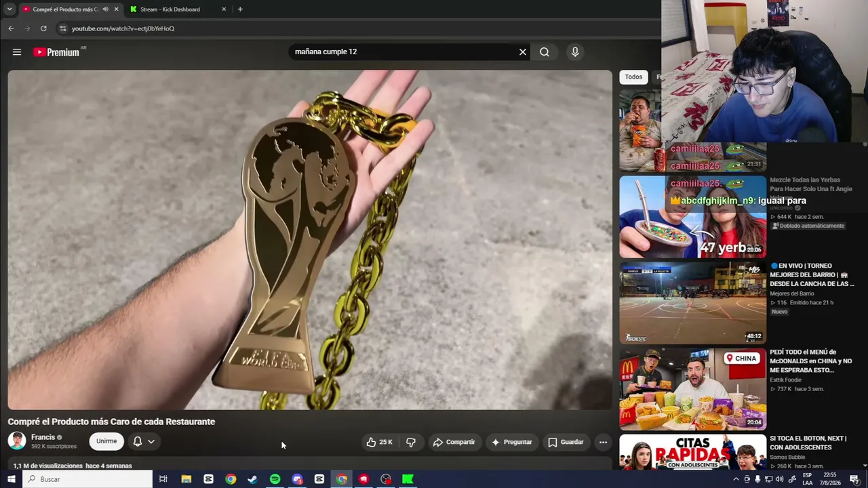This screenshot has height=488, width=868.
Task: Run search with the magnifier button
Action: click(545, 52)
